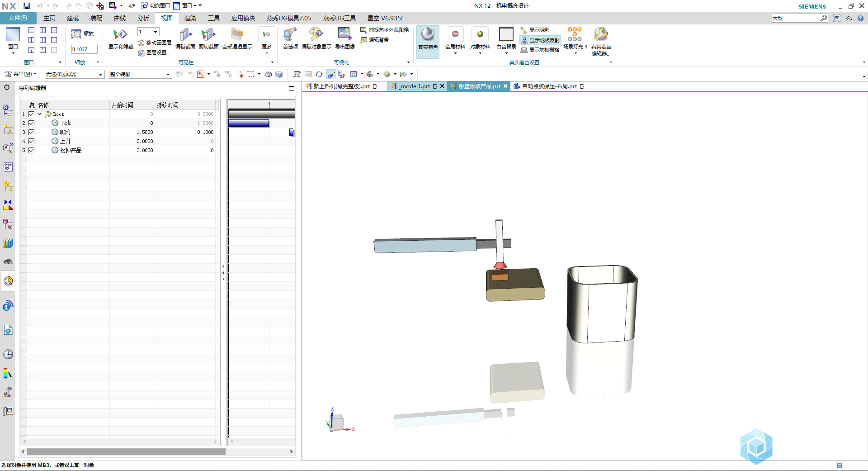Click the Save icon in the title bar
This screenshot has width=868, height=471.
[27, 6]
